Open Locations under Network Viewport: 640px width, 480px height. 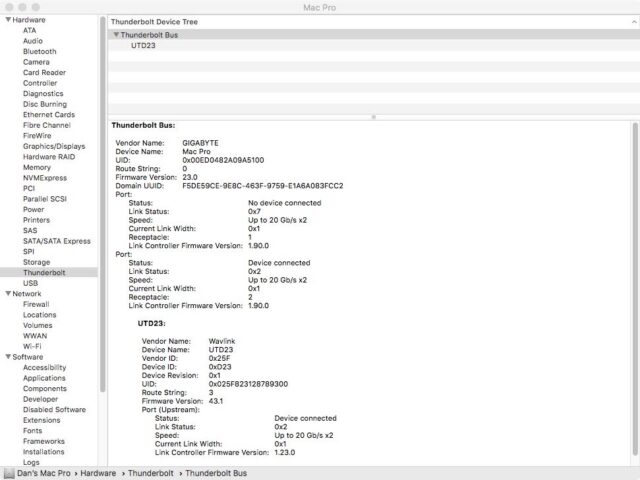40,315
